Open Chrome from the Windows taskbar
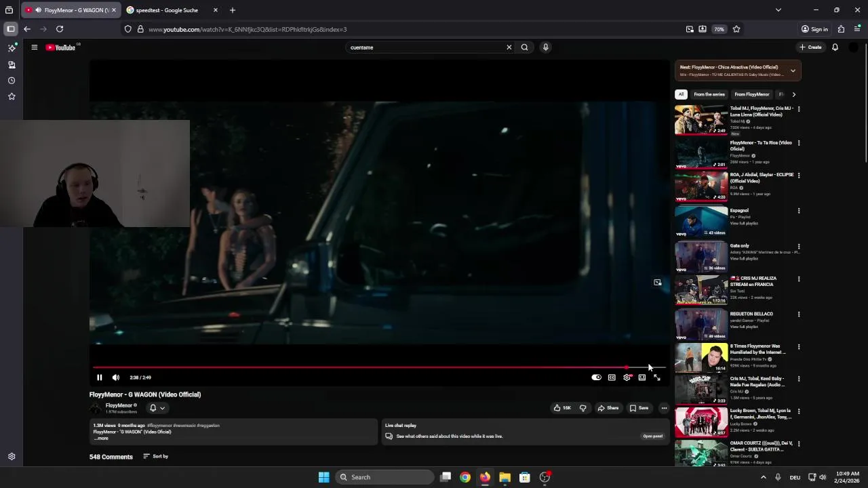The width and height of the screenshot is (868, 488). click(465, 477)
